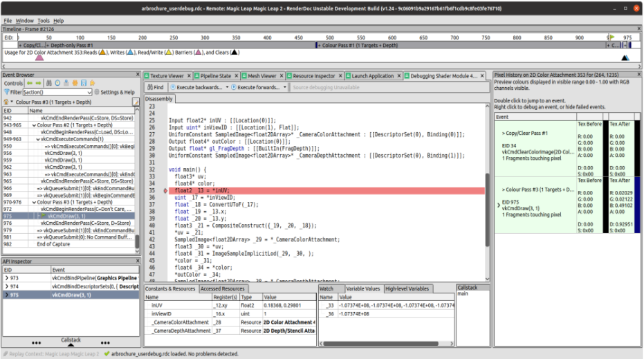Click Tex After blue color swatch for EID 975
644x359 pixels.
pyautogui.click(x=636, y=205)
